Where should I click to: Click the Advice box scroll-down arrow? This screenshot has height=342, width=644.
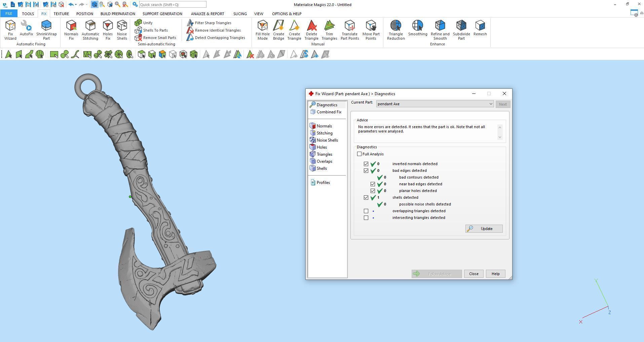(x=500, y=137)
